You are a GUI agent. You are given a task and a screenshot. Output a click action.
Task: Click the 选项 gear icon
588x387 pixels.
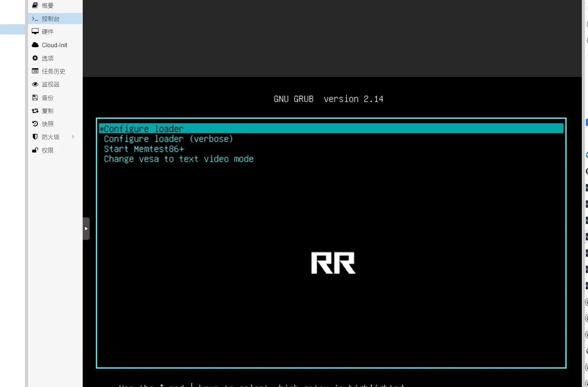click(35, 58)
